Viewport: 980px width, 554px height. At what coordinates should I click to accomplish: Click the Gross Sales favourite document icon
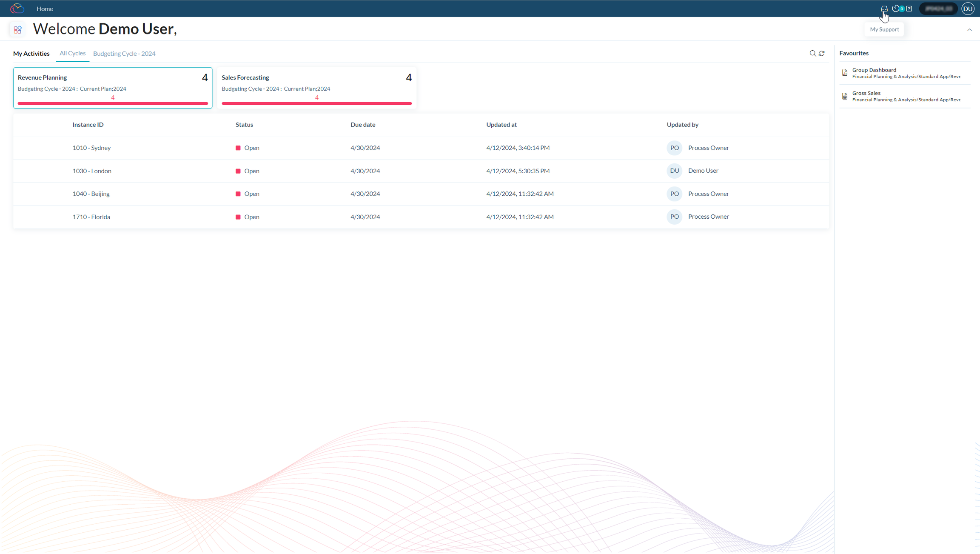point(844,96)
